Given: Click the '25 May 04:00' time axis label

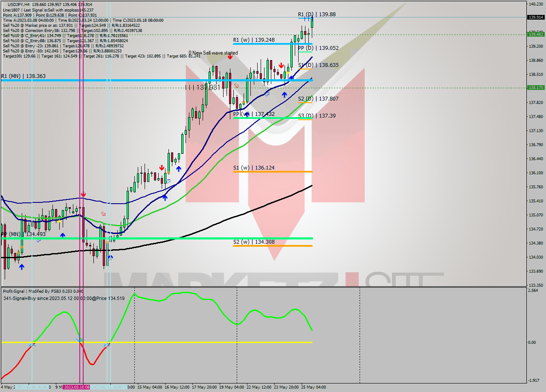Looking at the screenshot, I should pyautogui.click(x=314, y=387).
